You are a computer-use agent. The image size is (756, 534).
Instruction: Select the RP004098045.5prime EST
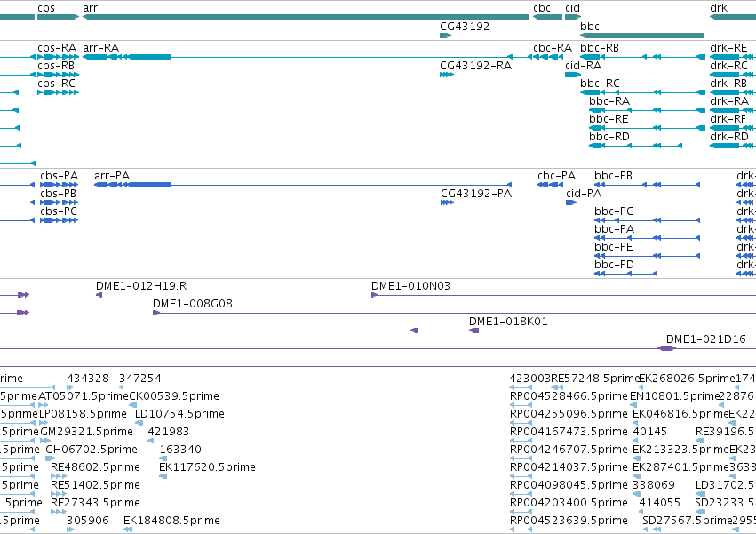(x=521, y=494)
